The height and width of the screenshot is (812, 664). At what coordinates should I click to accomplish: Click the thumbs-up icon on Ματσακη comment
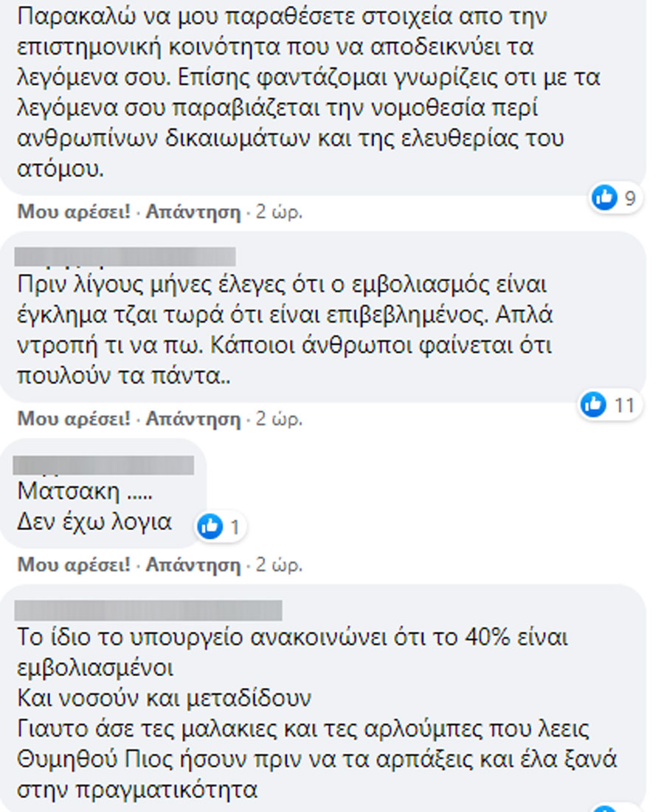pyautogui.click(x=210, y=526)
